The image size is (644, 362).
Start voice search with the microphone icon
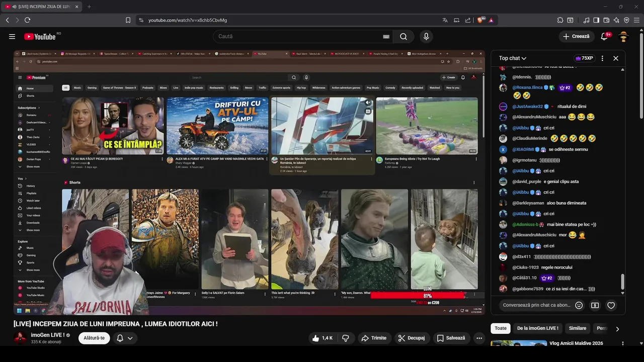pos(426,36)
